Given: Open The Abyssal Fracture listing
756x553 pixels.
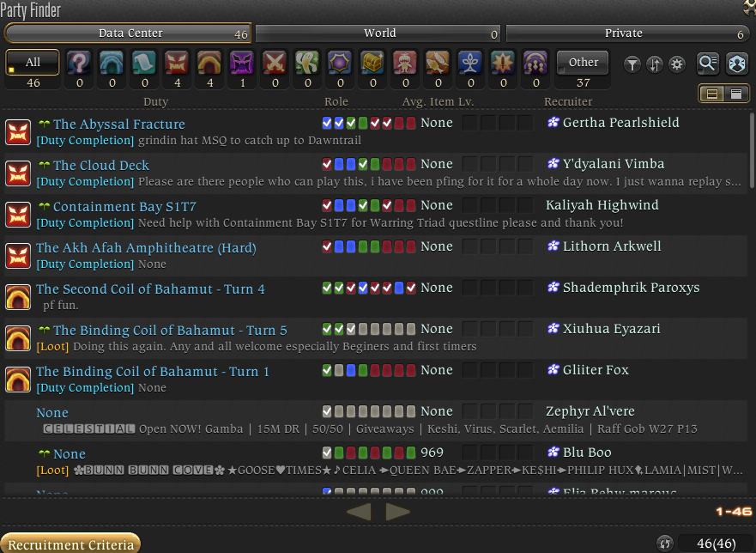Looking at the screenshot, I should 376,131.
